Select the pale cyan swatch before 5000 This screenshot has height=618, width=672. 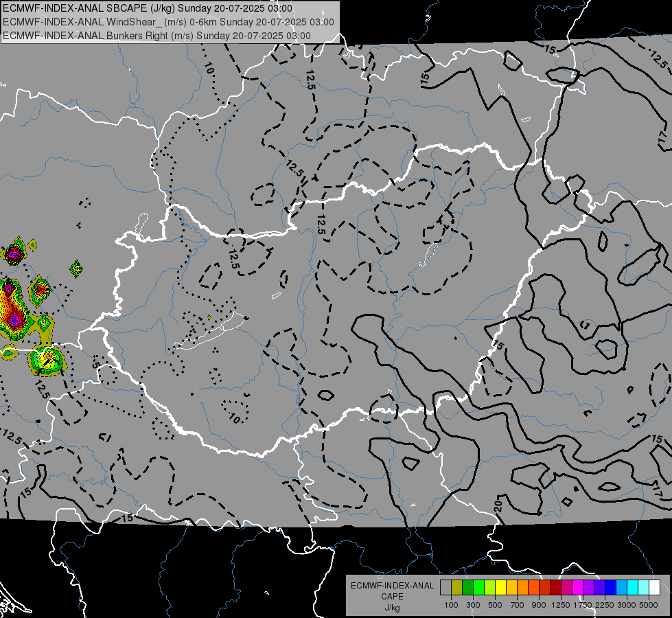pyautogui.click(x=644, y=588)
